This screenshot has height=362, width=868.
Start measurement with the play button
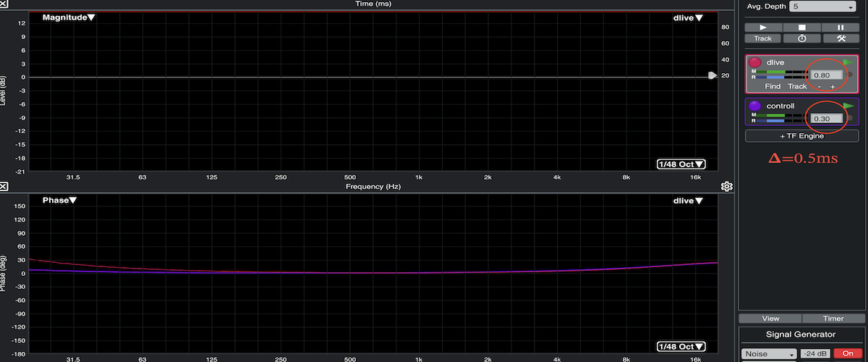pyautogui.click(x=762, y=27)
